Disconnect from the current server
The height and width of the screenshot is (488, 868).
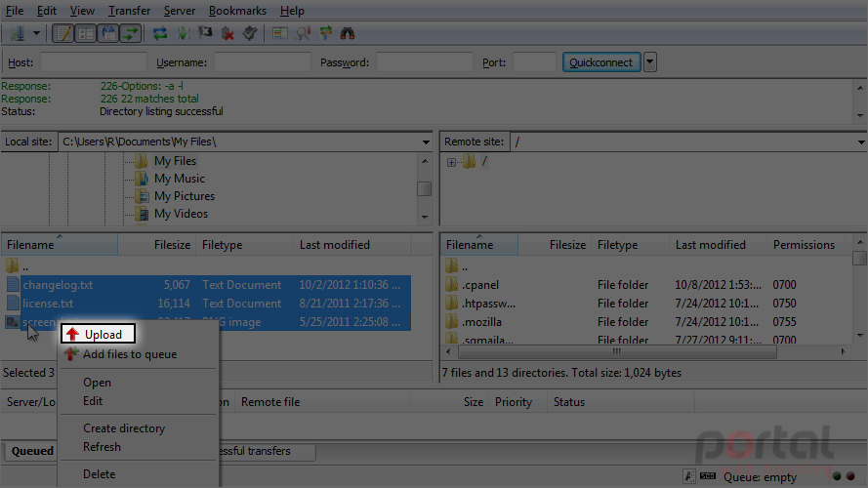click(227, 34)
